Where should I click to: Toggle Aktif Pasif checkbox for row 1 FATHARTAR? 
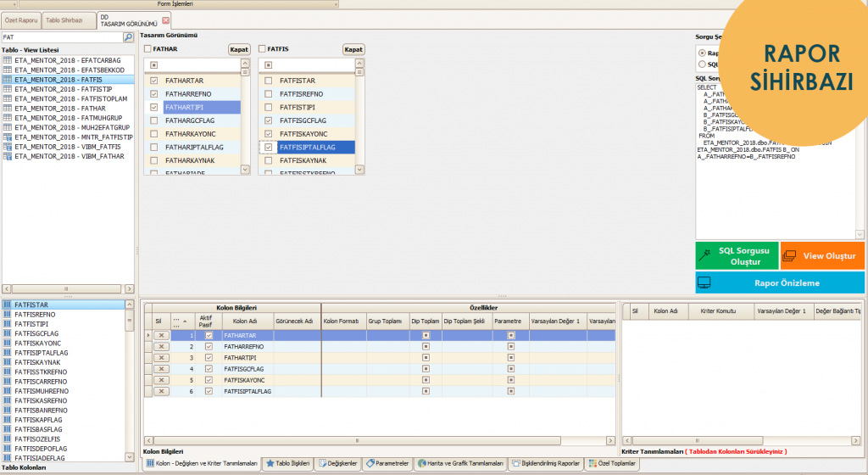click(x=209, y=336)
